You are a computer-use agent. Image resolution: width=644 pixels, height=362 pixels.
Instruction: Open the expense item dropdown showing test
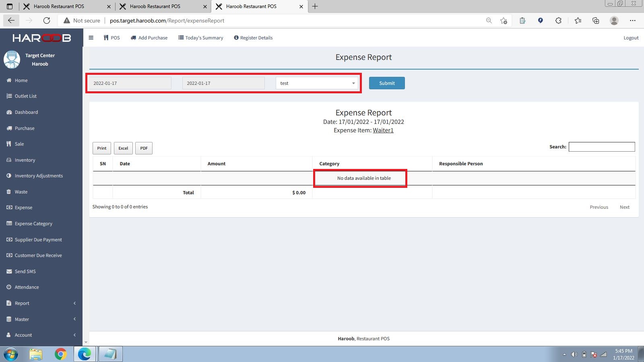[317, 83]
